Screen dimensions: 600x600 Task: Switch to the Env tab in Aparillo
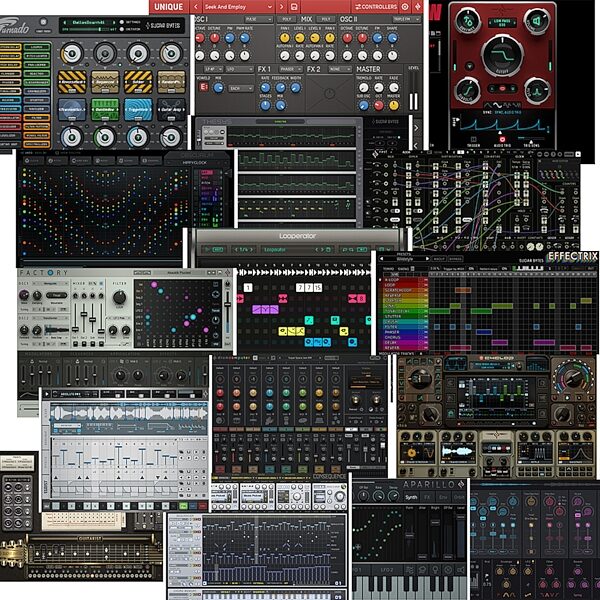click(443, 497)
